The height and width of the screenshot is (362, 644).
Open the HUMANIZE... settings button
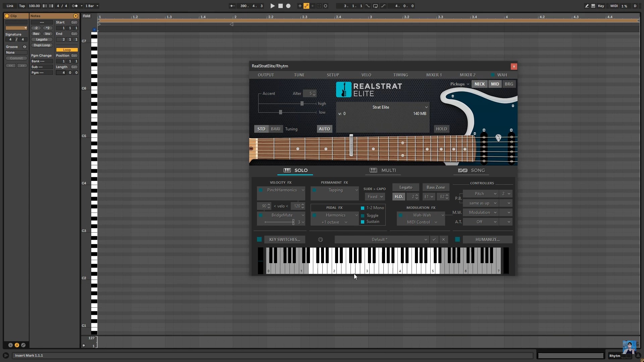click(487, 239)
